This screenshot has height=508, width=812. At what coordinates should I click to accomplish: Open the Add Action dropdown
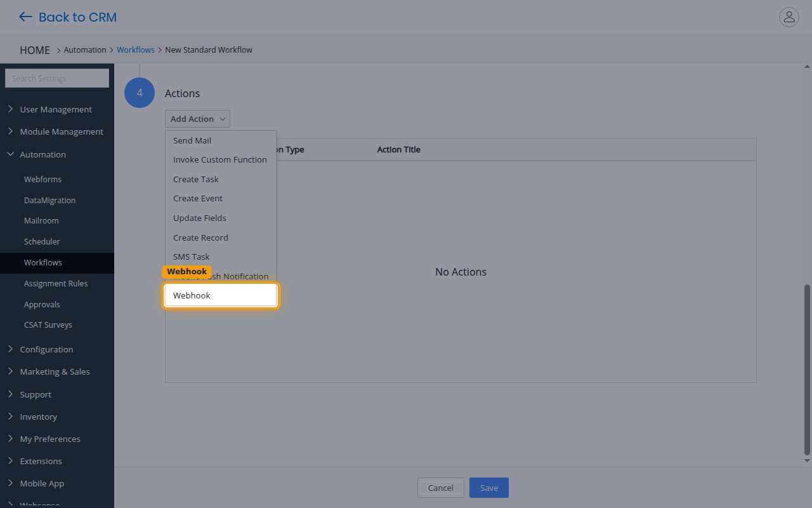point(197,119)
